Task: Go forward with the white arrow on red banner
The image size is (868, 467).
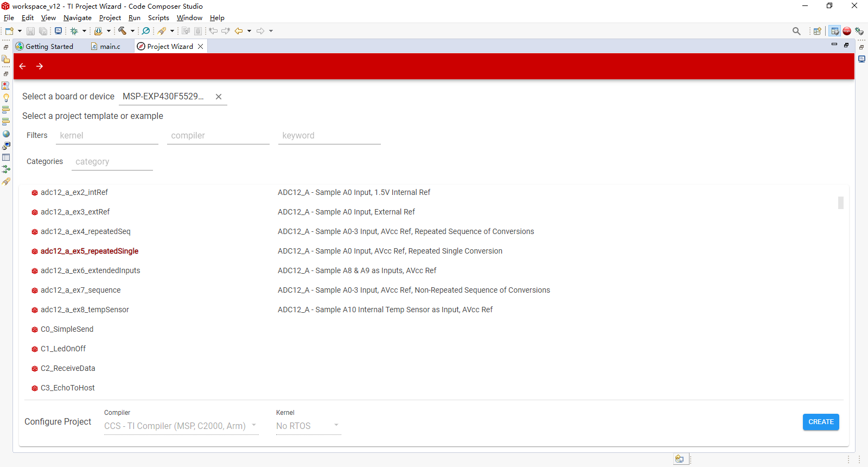Action: (x=40, y=66)
